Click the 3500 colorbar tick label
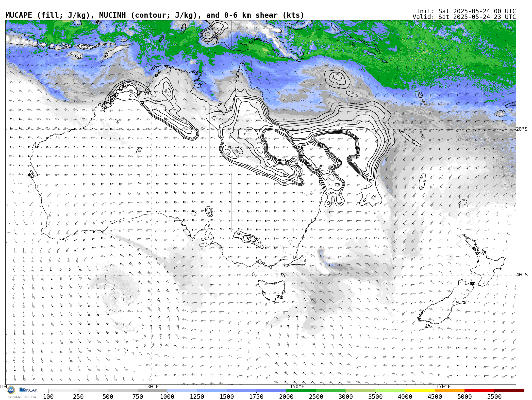Image resolution: width=532 pixels, height=400 pixels. (x=375, y=397)
